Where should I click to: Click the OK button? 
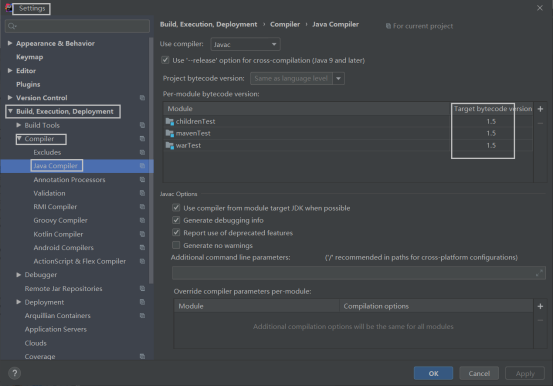click(x=433, y=373)
